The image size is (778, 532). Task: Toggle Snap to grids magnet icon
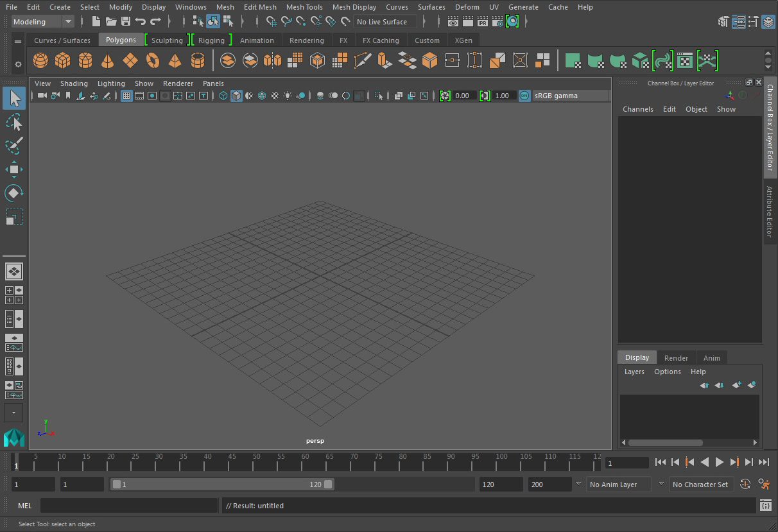coord(272,22)
